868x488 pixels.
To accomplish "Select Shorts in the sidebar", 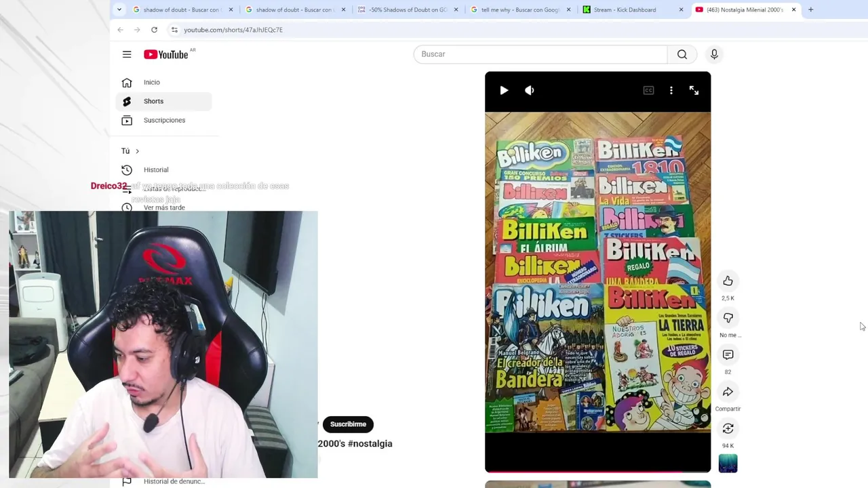I will (164, 101).
